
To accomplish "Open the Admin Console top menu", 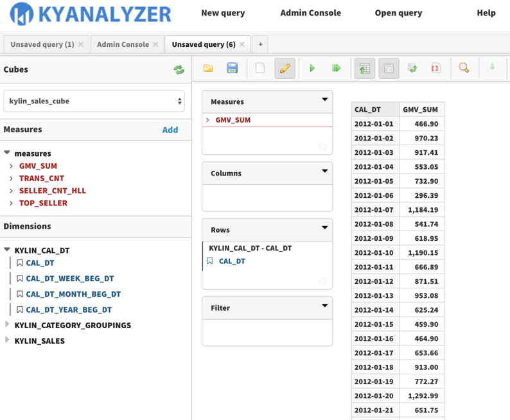I will point(310,13).
